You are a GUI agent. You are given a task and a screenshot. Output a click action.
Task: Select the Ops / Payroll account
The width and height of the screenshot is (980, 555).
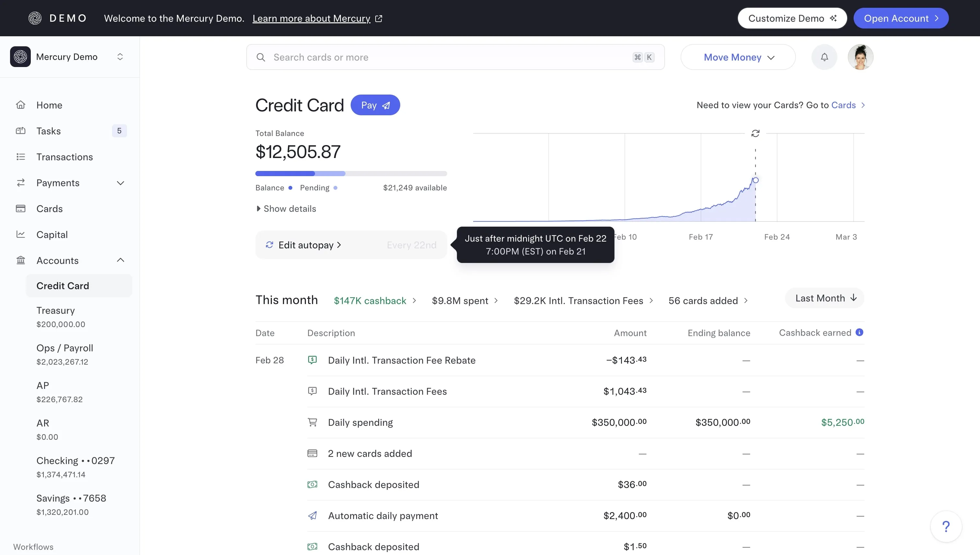79,355
